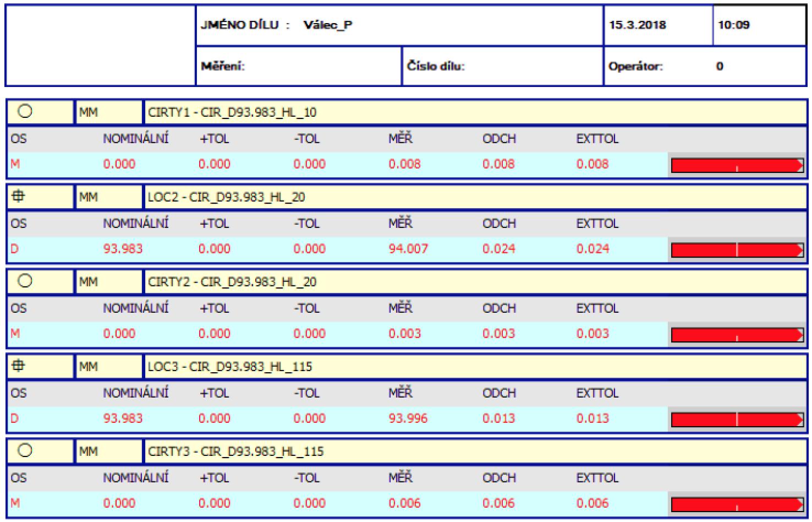Click the red deviation bar for LOC2
812x522 pixels.
pyautogui.click(x=737, y=250)
